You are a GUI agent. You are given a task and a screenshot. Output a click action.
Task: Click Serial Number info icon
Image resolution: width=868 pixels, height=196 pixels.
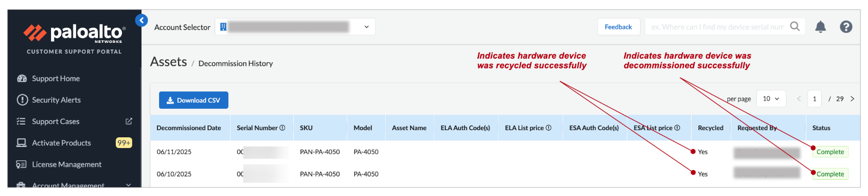(283, 128)
